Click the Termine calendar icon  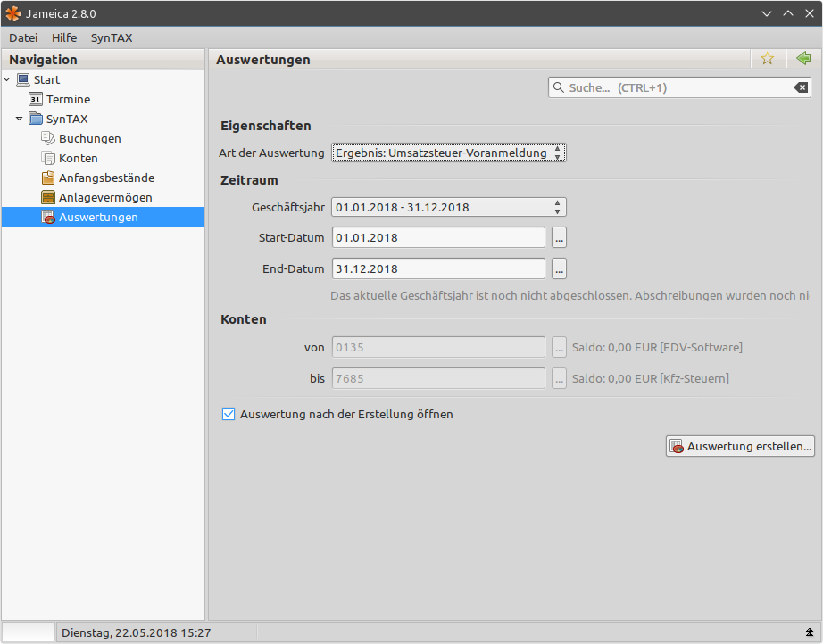pos(36,99)
